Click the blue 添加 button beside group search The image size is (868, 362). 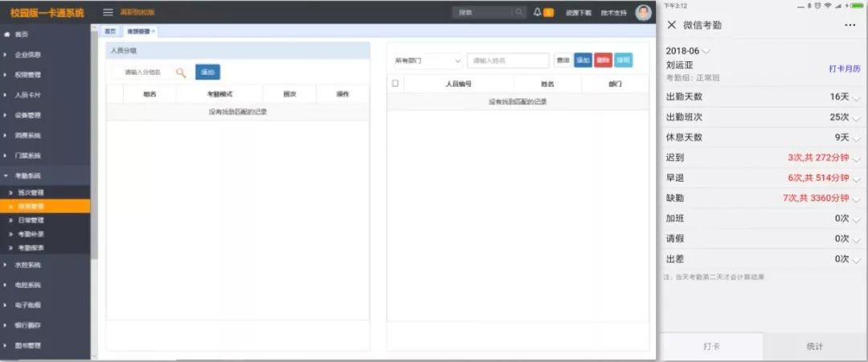pos(207,72)
